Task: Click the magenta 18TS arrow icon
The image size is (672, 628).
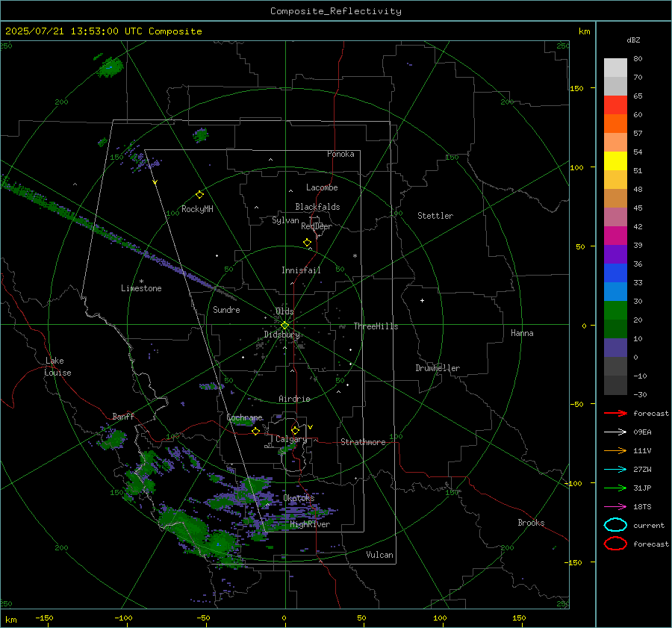Action: coord(615,507)
